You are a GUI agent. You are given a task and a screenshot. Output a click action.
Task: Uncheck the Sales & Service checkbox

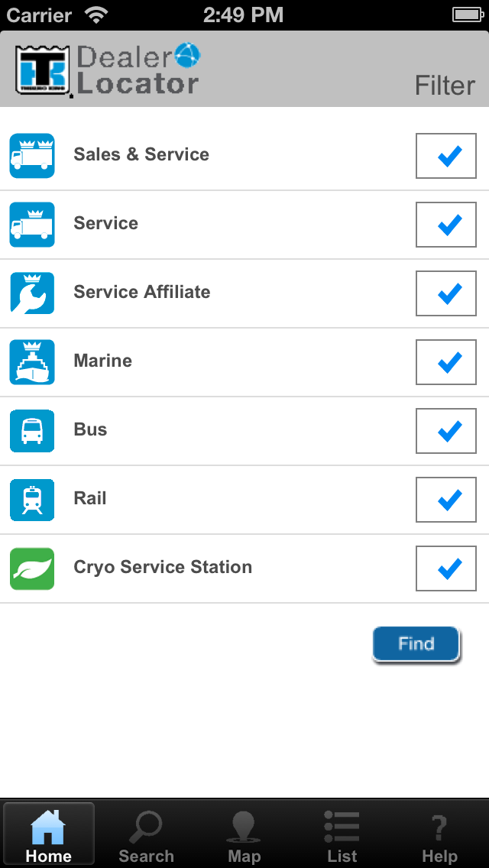pos(446,156)
